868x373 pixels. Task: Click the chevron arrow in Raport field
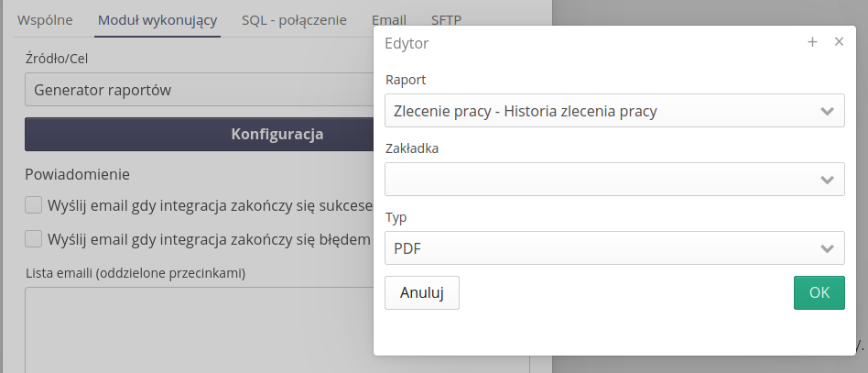(827, 112)
